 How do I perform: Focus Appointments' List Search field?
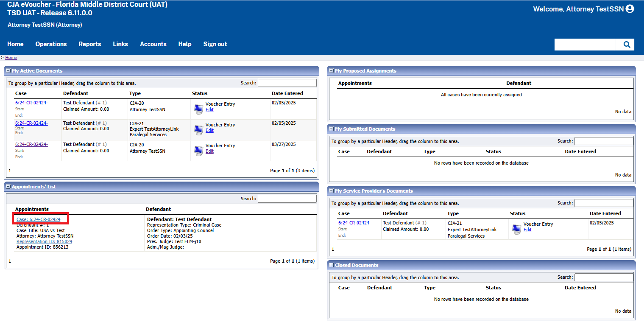pyautogui.click(x=287, y=199)
